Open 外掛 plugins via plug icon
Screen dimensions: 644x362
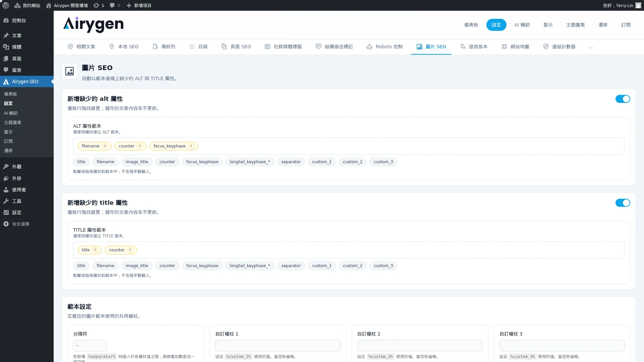[6, 178]
